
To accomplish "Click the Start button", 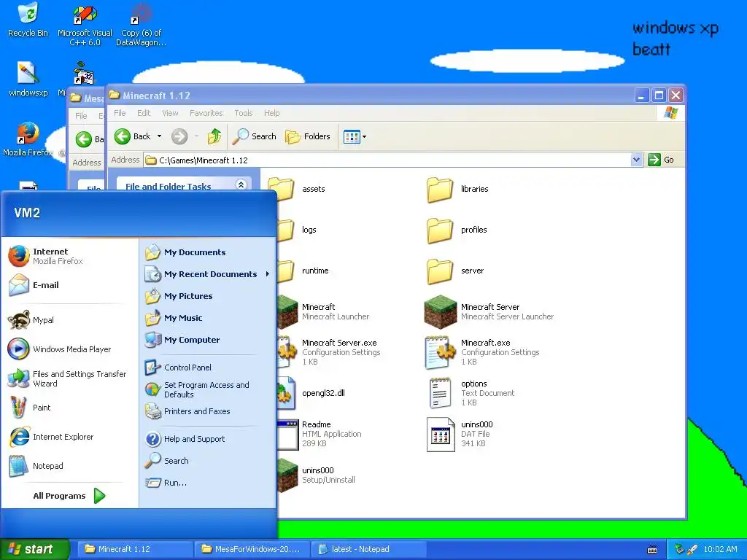I will click(34, 549).
